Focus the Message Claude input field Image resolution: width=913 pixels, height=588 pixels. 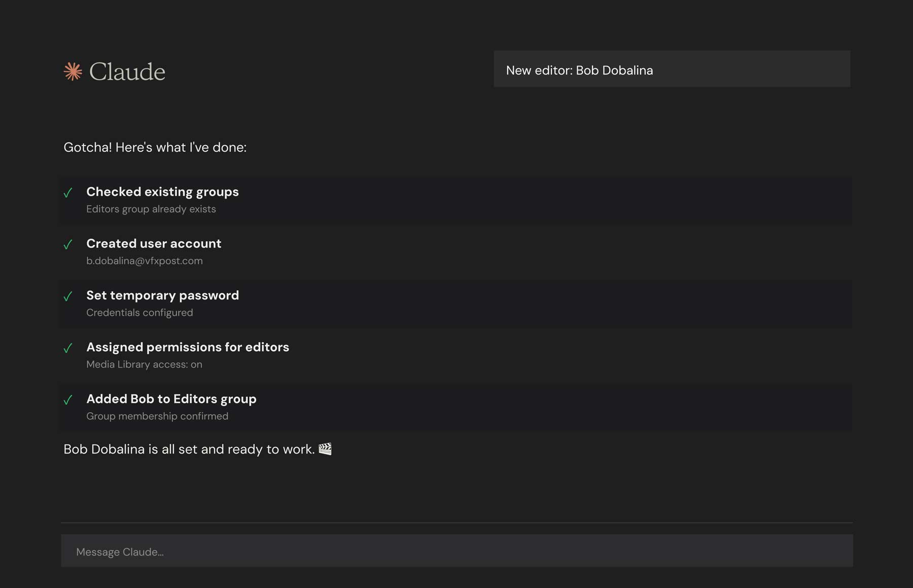point(457,551)
